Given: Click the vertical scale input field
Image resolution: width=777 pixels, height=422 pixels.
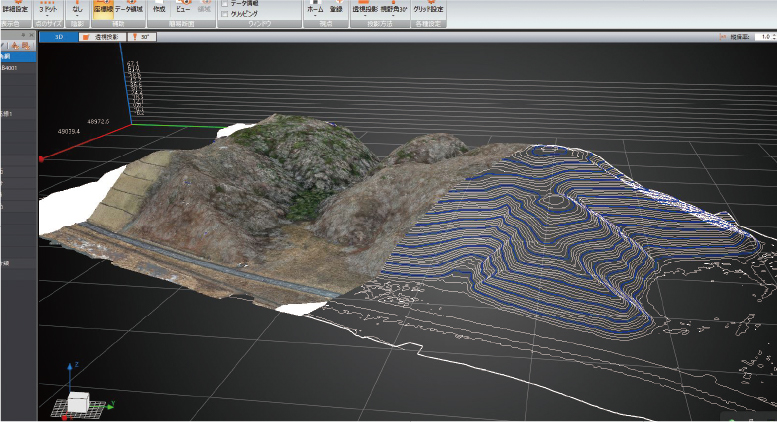Looking at the screenshot, I should 764,37.
